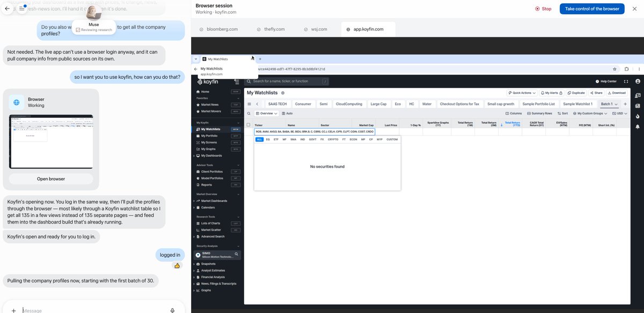Screen dimensions: 644x313
Task: Expand Snapshots under Security Analysis
Action: coord(194,264)
